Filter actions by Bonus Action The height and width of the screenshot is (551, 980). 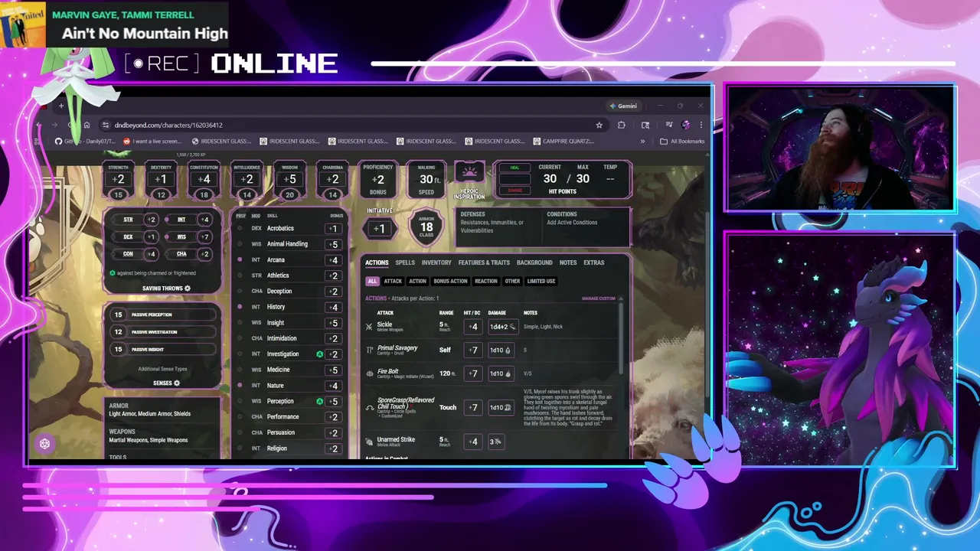pyautogui.click(x=450, y=281)
